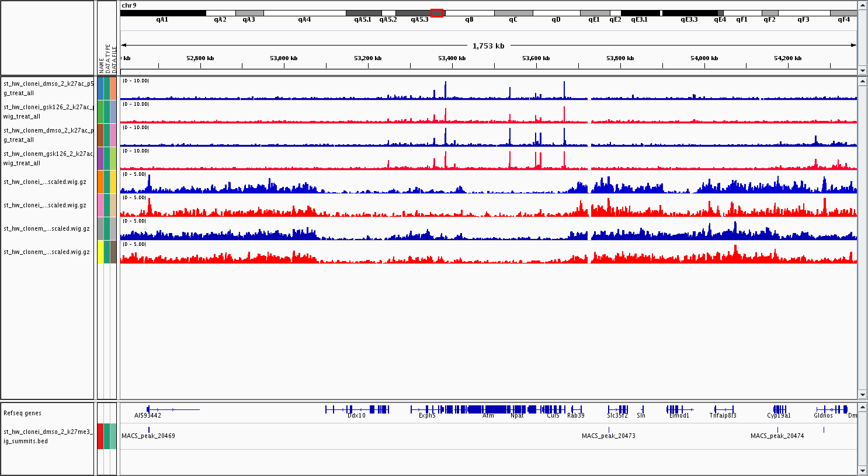Select the st_hw_clonei_dmso_2_k27me3 summits.bed track name

tap(48, 436)
